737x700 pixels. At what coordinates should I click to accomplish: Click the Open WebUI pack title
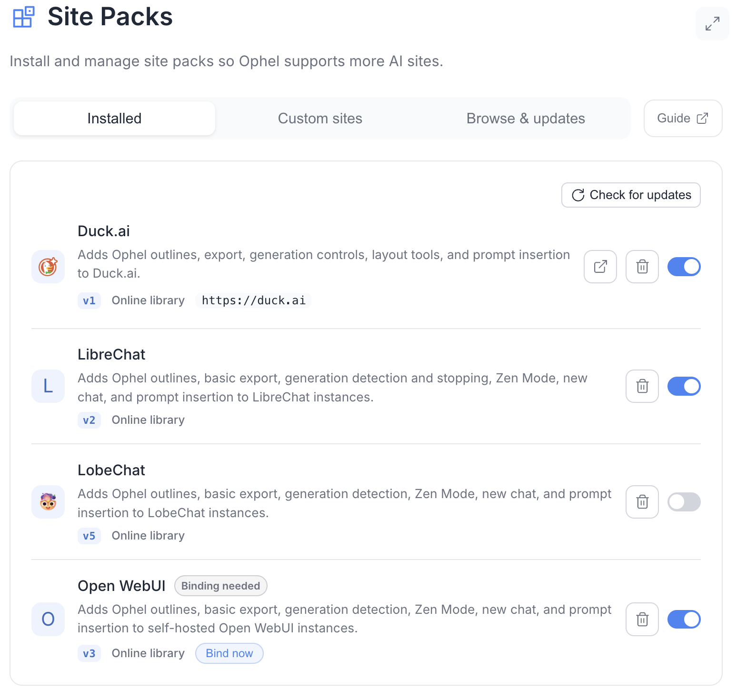click(x=121, y=586)
